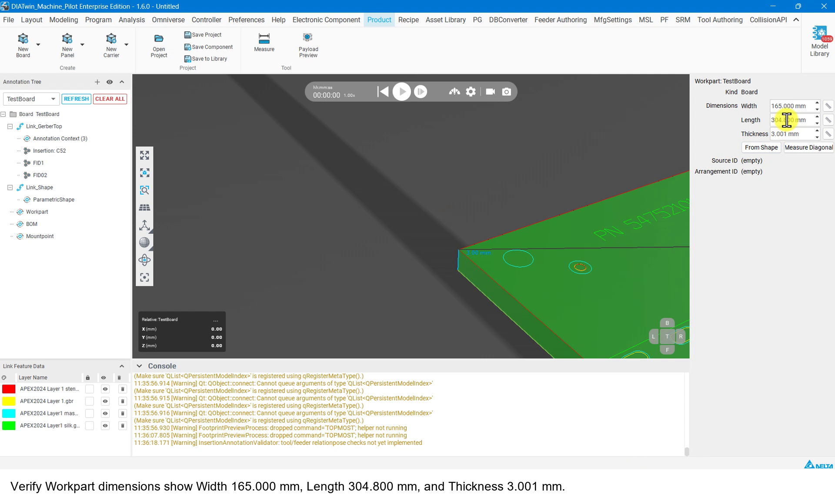The height and width of the screenshot is (504, 835).
Task: Expand New Panel dropdown arrow
Action: point(82,44)
